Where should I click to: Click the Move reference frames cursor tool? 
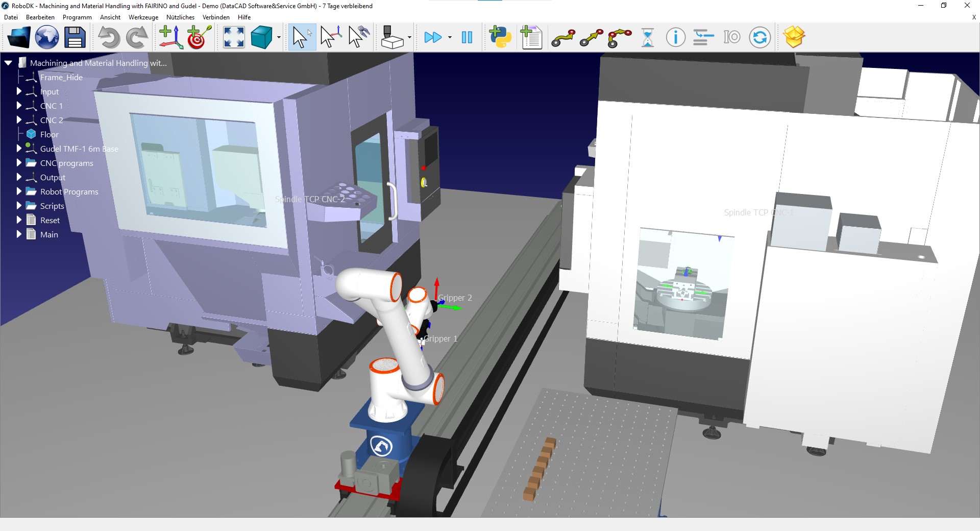[x=330, y=37]
